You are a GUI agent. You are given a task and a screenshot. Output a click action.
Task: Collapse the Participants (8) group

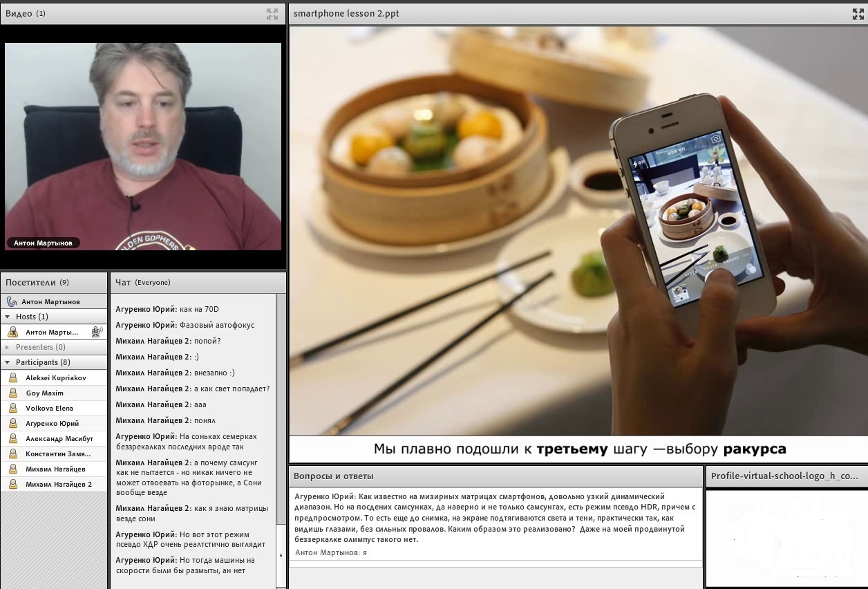point(8,362)
